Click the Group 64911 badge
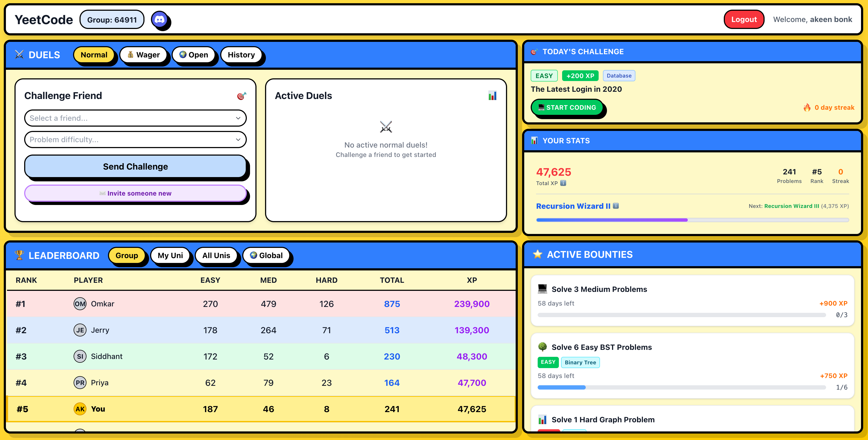868x440 pixels. (112, 20)
